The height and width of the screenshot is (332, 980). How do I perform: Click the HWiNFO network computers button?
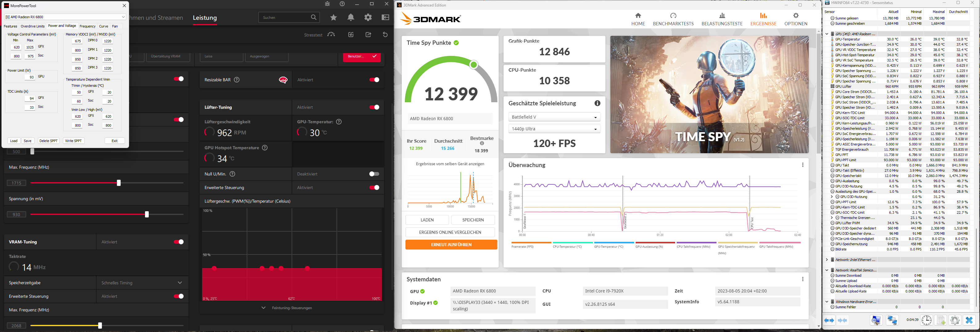(x=892, y=321)
